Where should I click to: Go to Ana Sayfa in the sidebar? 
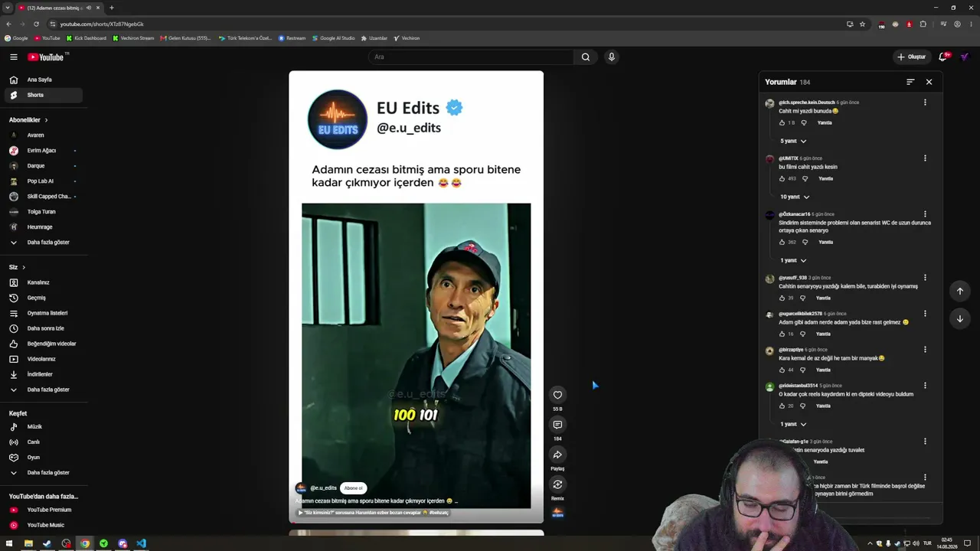pyautogui.click(x=43, y=80)
